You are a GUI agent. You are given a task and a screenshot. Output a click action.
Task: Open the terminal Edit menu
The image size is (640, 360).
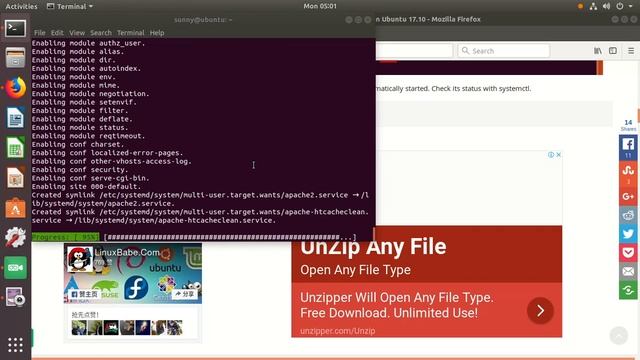57,33
